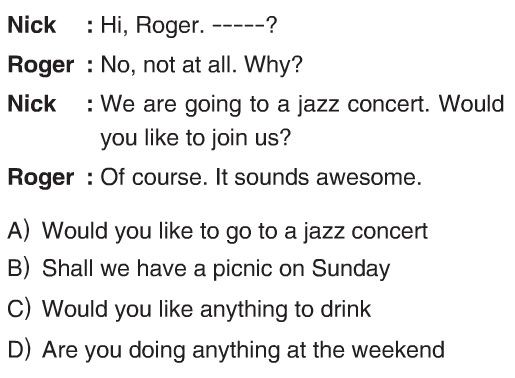Click the greeting "Hi, Roger."
The width and height of the screenshot is (515, 378).
(x=152, y=26)
